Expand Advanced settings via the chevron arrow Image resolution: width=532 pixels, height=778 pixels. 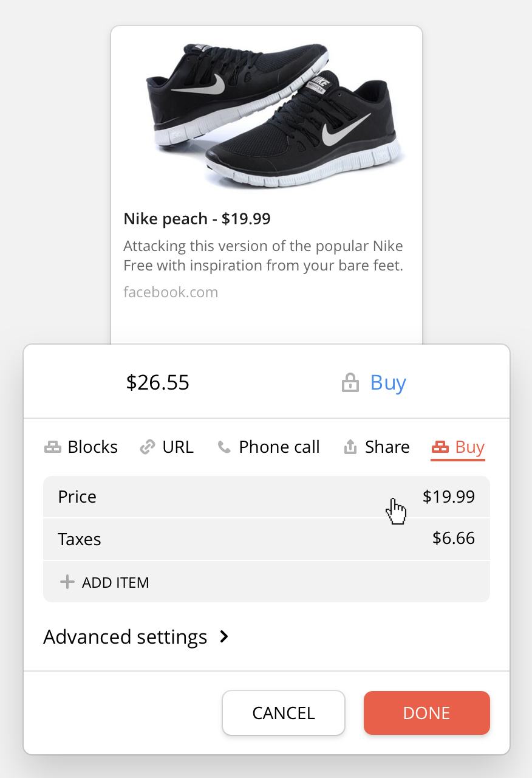[x=224, y=637]
